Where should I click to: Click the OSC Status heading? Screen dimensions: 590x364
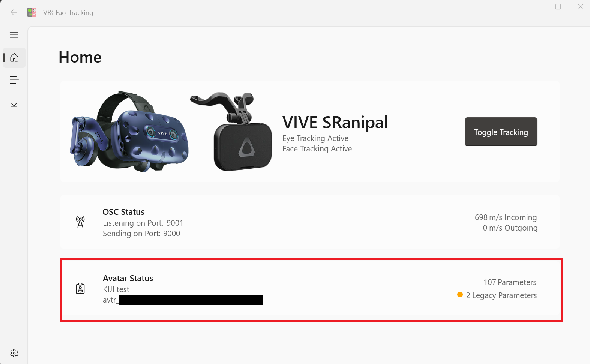[123, 212]
